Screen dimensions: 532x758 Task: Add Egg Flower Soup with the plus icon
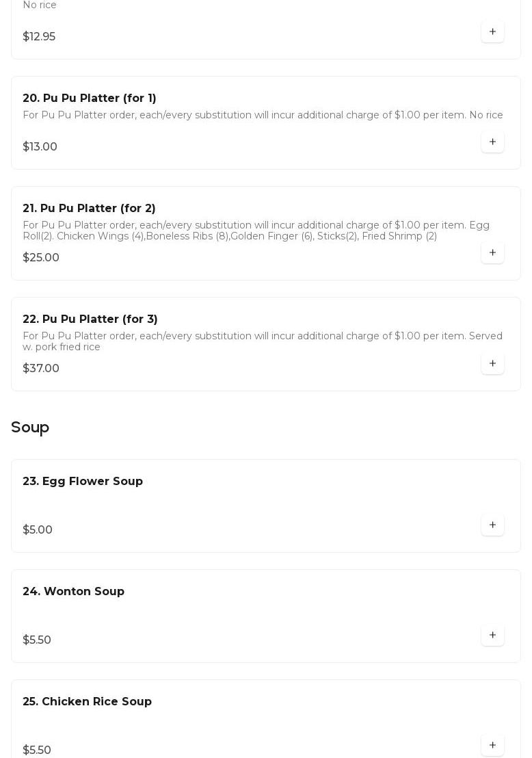pos(492,525)
